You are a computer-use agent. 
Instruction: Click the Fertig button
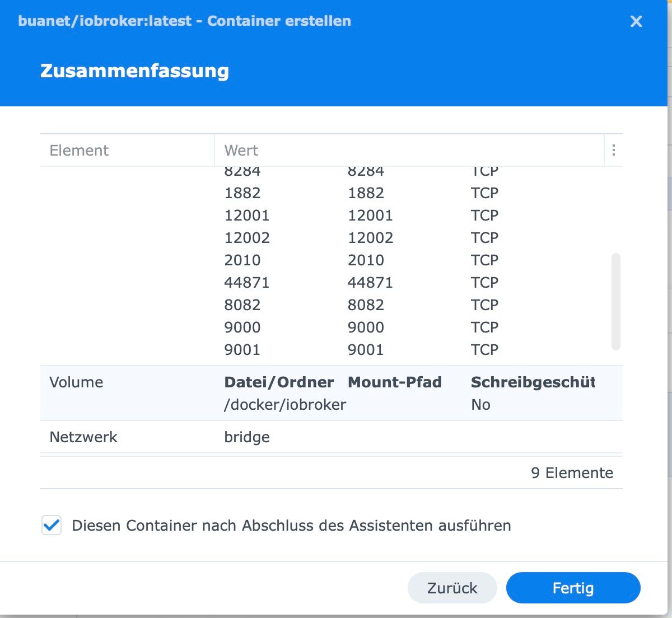573,588
